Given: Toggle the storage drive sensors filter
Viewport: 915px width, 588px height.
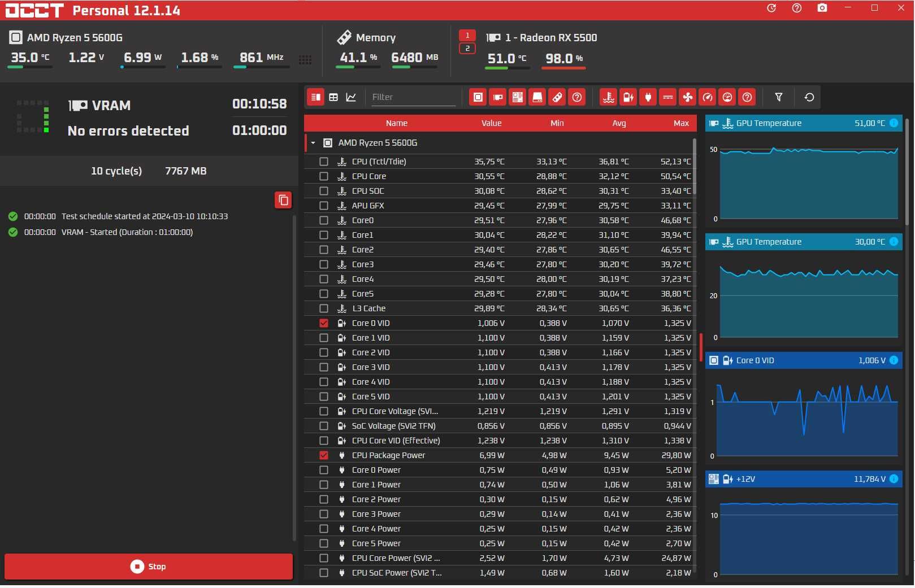Looking at the screenshot, I should pos(537,97).
